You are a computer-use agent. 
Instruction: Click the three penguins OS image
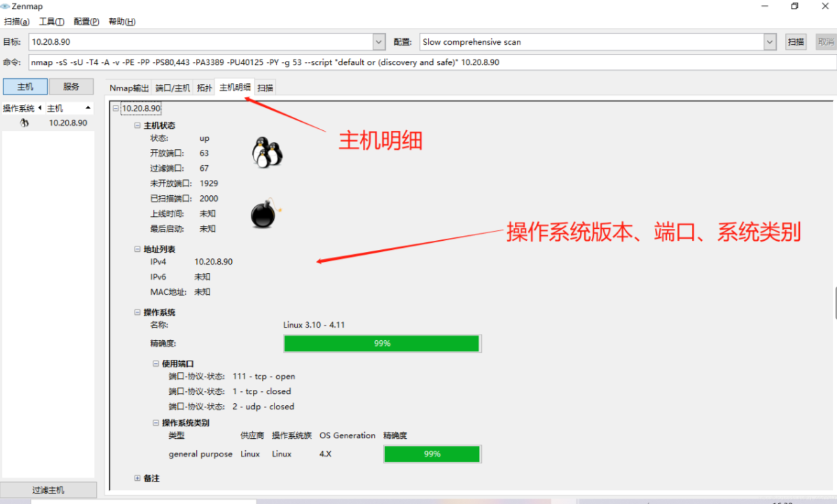(x=267, y=153)
